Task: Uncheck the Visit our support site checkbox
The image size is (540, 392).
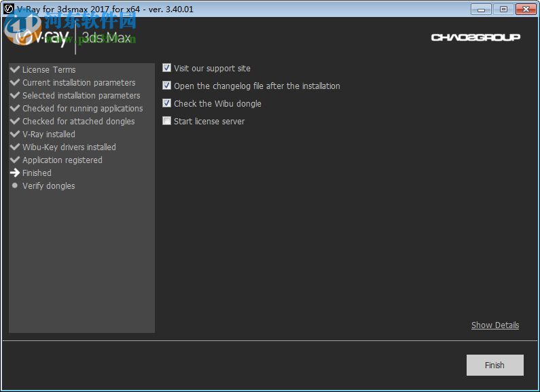Action: 166,68
